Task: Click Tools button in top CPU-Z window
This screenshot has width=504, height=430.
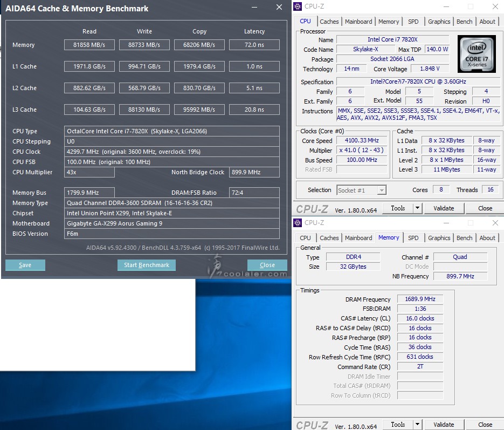Action: (x=398, y=208)
